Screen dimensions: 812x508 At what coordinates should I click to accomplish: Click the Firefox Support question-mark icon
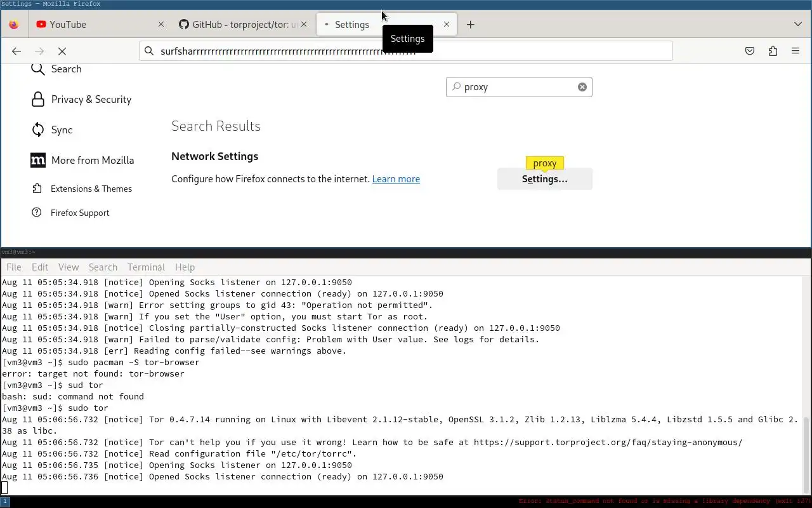coord(37,213)
